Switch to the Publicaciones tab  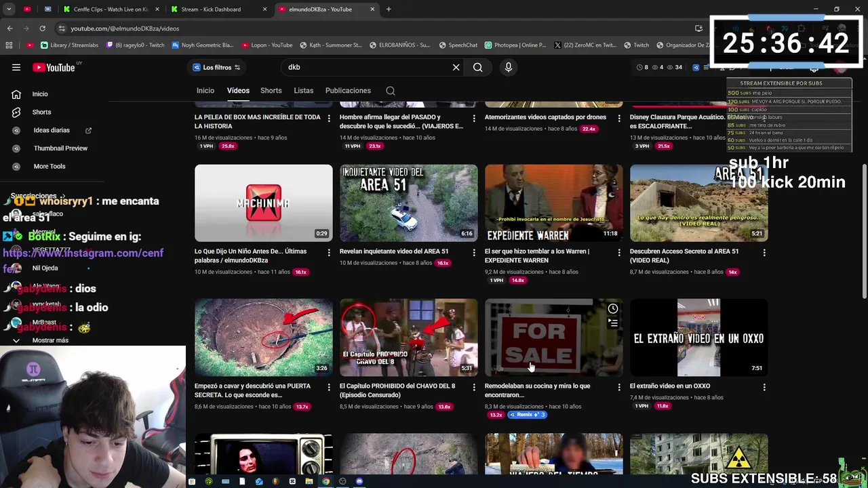click(348, 91)
